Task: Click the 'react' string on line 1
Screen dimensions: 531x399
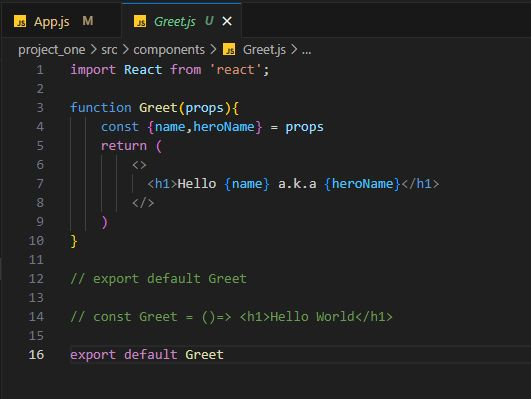Action: coord(235,70)
